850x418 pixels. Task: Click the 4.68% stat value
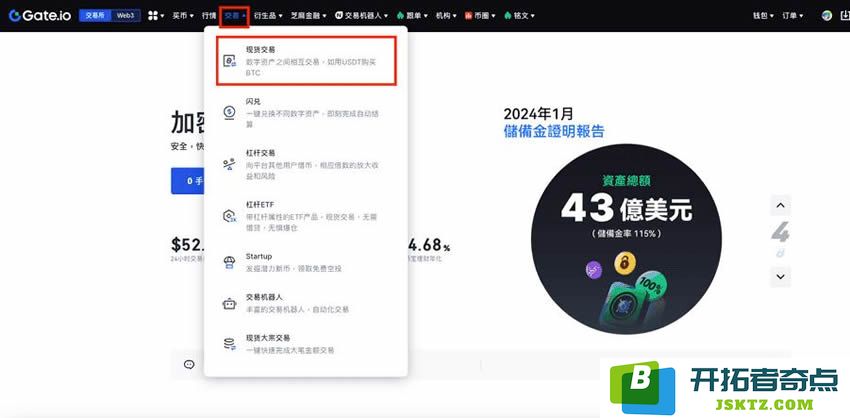coord(429,246)
